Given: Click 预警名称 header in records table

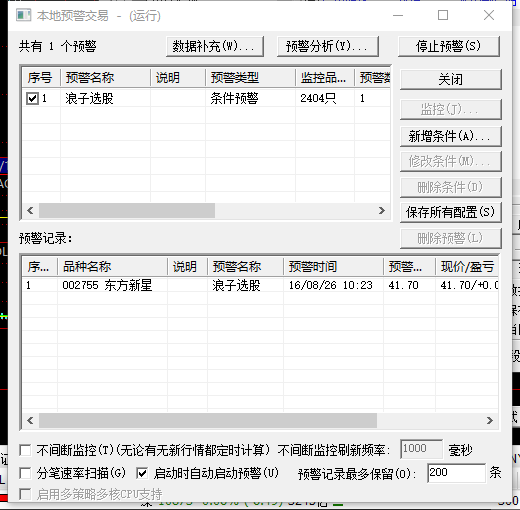Looking at the screenshot, I should [x=245, y=267].
